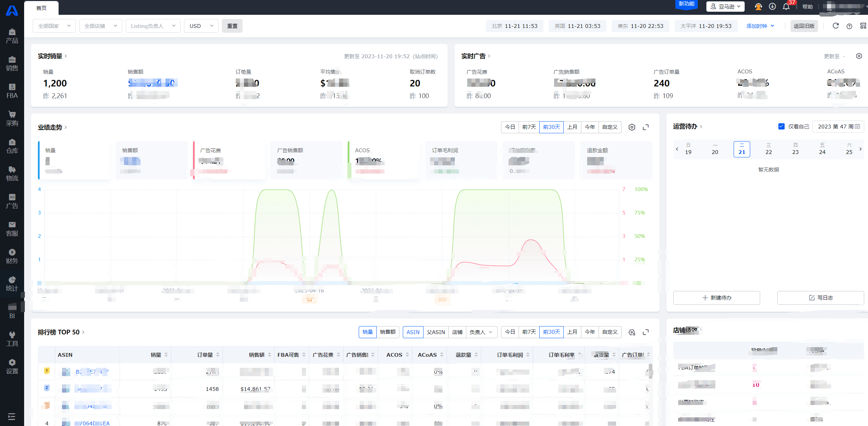Screen dimensions: 868x426
Task: Select day 23 in the 运营待办 calendar
Action: point(795,149)
